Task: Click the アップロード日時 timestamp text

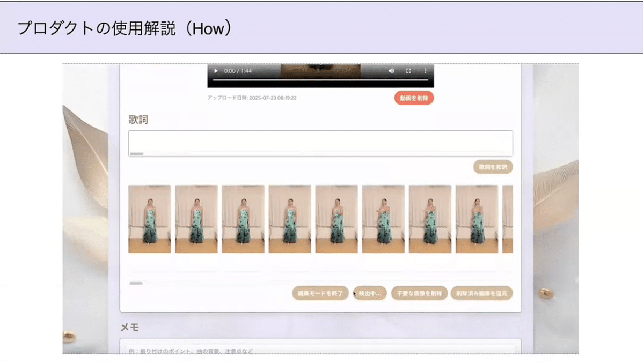Action: pyautogui.click(x=252, y=98)
